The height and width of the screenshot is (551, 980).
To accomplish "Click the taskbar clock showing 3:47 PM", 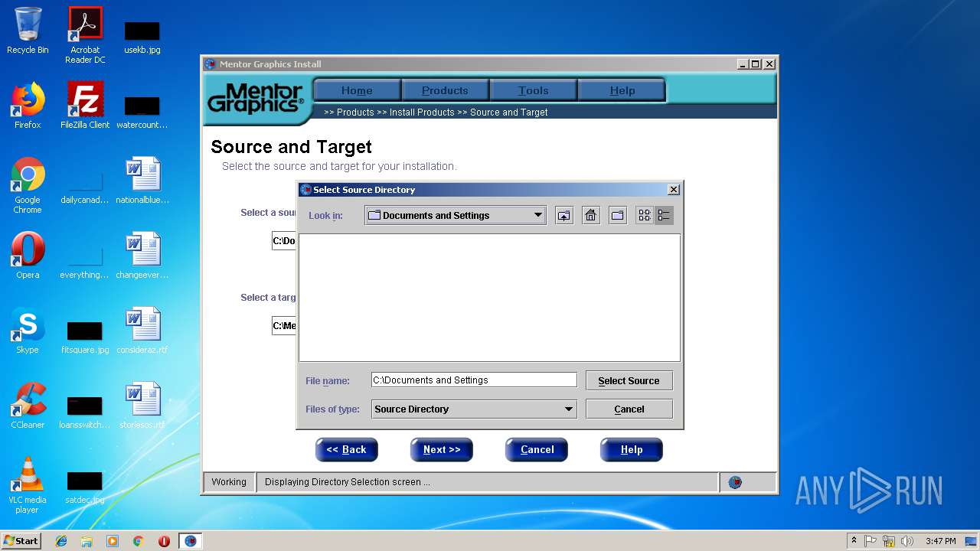I will click(x=940, y=541).
